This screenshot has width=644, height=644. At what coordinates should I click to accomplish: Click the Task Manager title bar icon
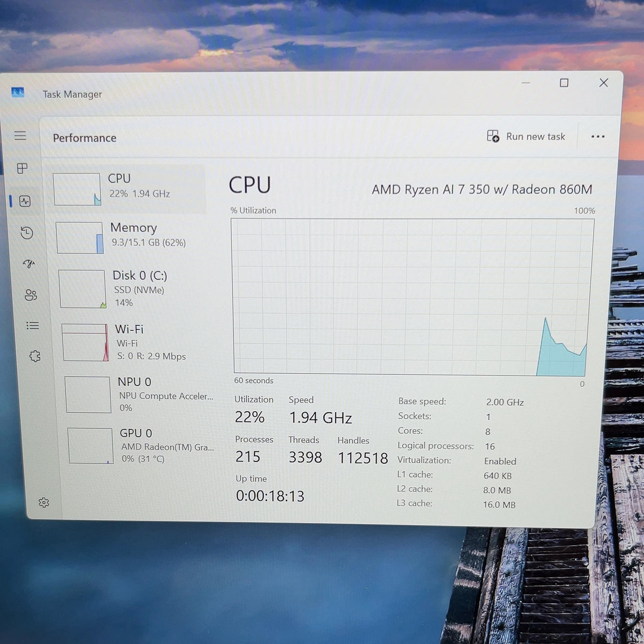[x=18, y=93]
